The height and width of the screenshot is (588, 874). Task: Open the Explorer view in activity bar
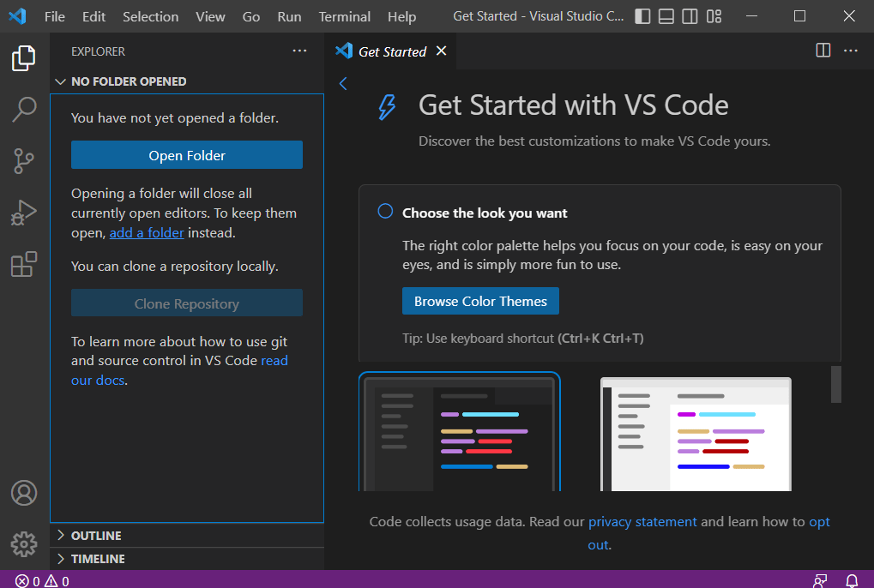[24, 58]
